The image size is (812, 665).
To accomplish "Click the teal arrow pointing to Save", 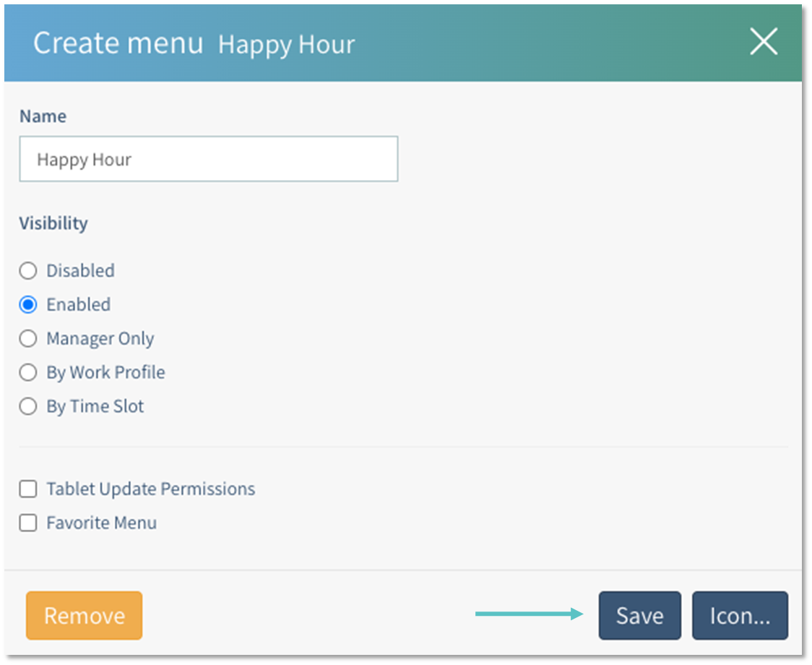I will click(529, 614).
